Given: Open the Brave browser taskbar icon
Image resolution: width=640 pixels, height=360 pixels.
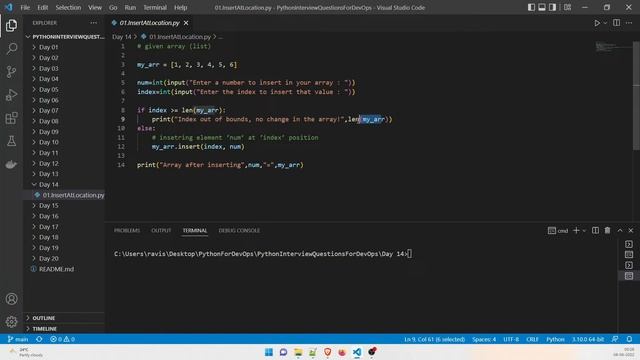Looking at the screenshot, I should 327,352.
